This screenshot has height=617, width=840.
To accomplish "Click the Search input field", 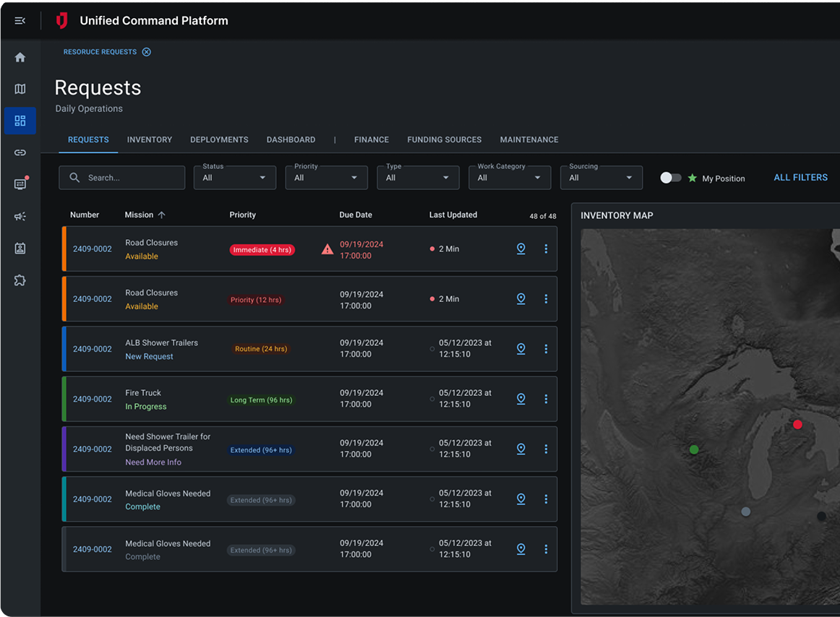I will pyautogui.click(x=130, y=178).
